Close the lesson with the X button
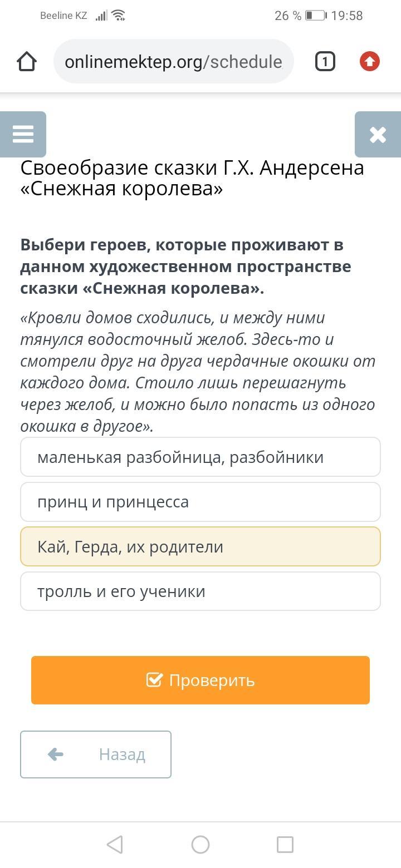The height and width of the screenshot is (868, 401). (x=378, y=135)
